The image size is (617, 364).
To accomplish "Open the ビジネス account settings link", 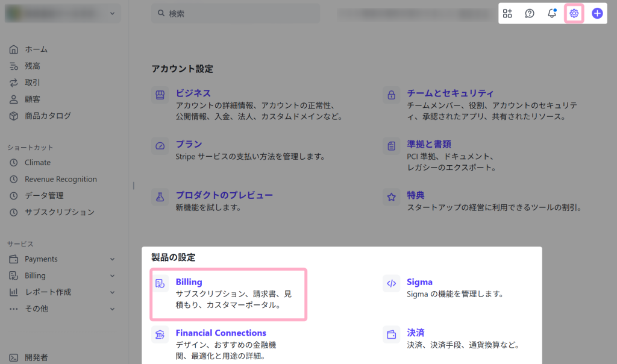I will [x=193, y=93].
